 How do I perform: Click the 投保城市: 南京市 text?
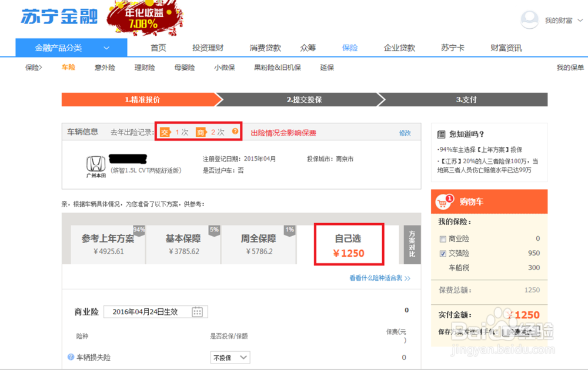330,159
